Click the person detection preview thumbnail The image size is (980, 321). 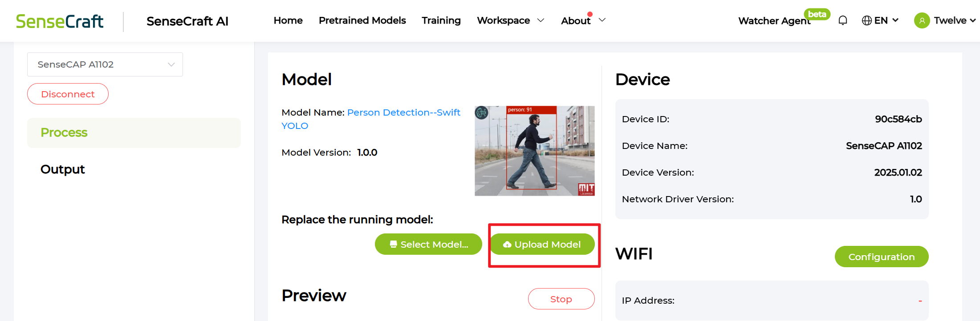tap(534, 151)
